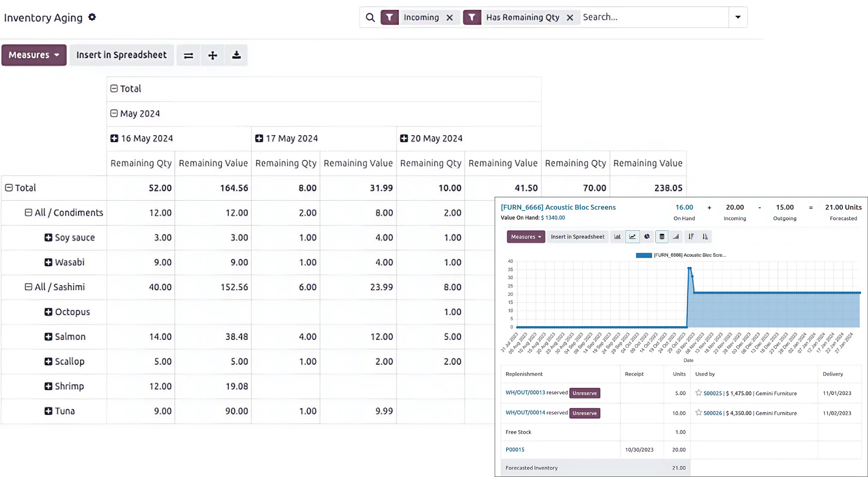Toggle the Acoustic Bloc Screens legend swatch
Screen dimensions: 868x477
(x=644, y=255)
